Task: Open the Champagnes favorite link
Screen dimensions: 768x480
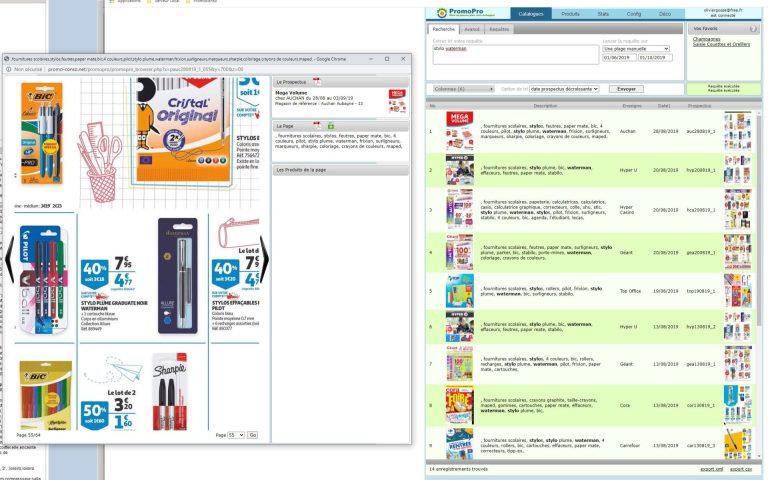Action: tap(708, 39)
